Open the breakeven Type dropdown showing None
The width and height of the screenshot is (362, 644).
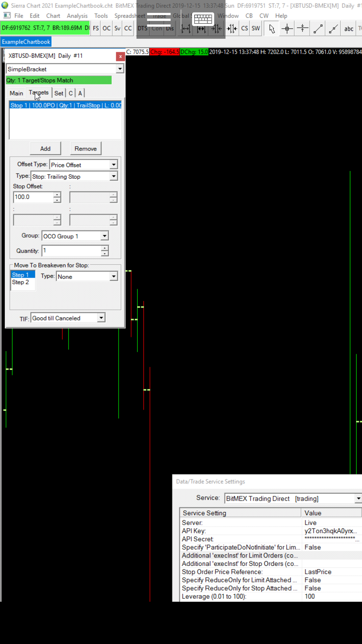pos(114,276)
